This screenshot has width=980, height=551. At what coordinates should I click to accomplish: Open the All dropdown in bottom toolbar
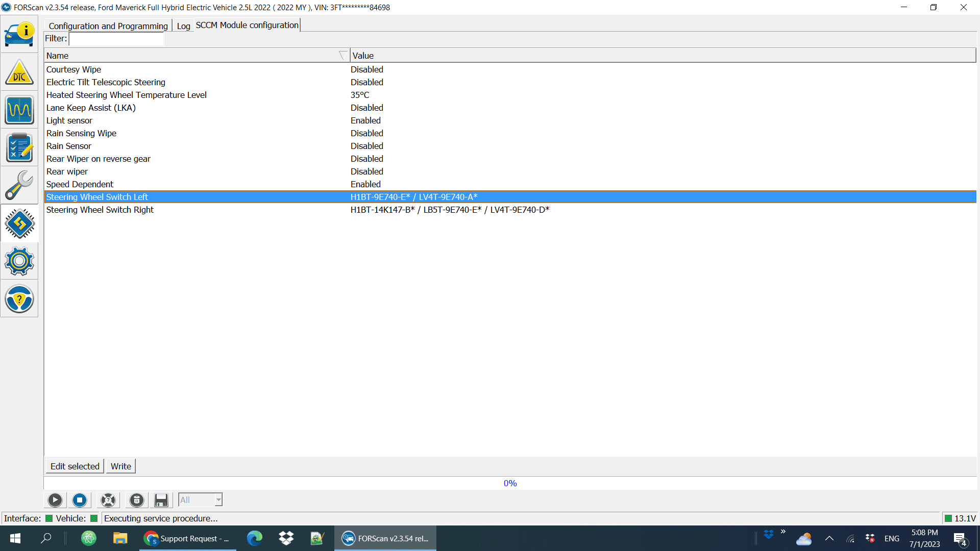click(200, 500)
